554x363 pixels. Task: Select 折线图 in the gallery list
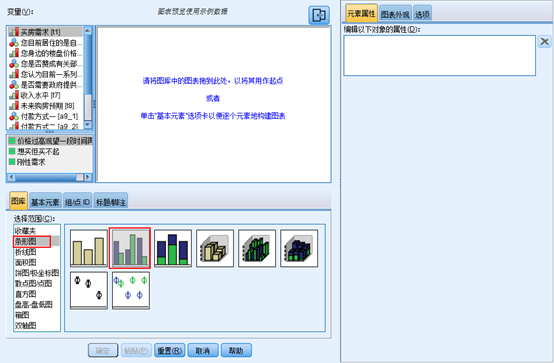pyautogui.click(x=37, y=252)
